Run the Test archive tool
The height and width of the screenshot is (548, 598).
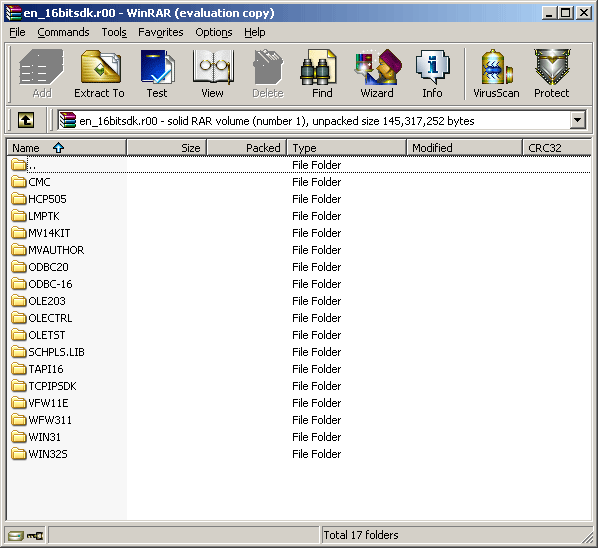coord(157,74)
